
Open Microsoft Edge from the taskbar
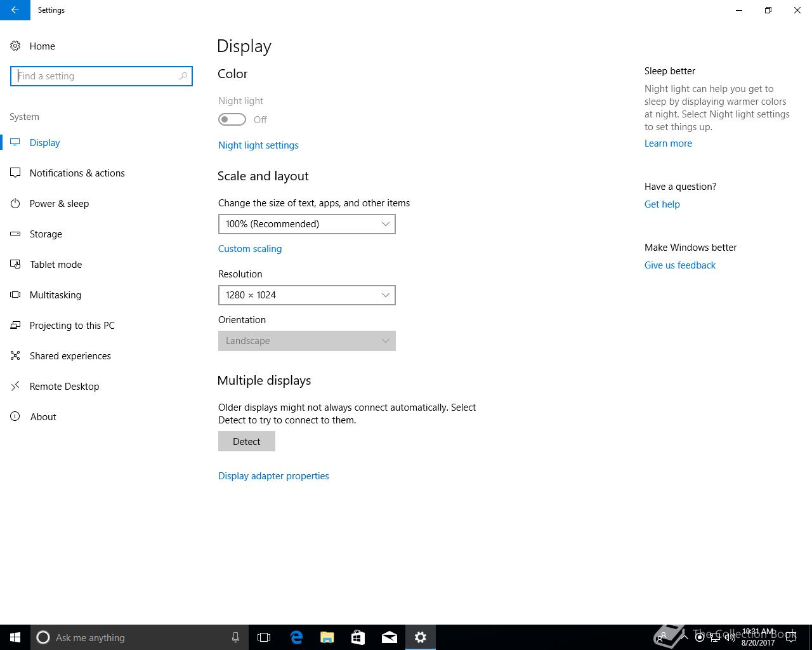coord(296,637)
